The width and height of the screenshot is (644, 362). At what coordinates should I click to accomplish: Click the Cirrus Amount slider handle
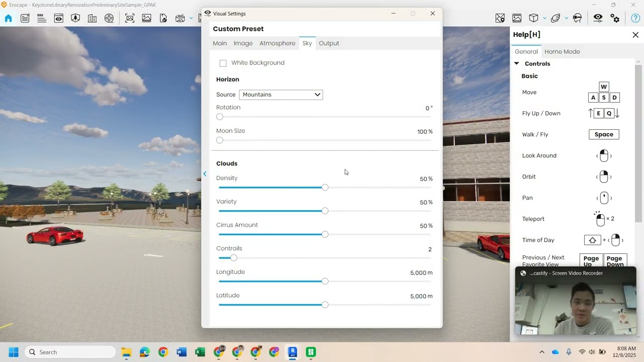point(325,234)
